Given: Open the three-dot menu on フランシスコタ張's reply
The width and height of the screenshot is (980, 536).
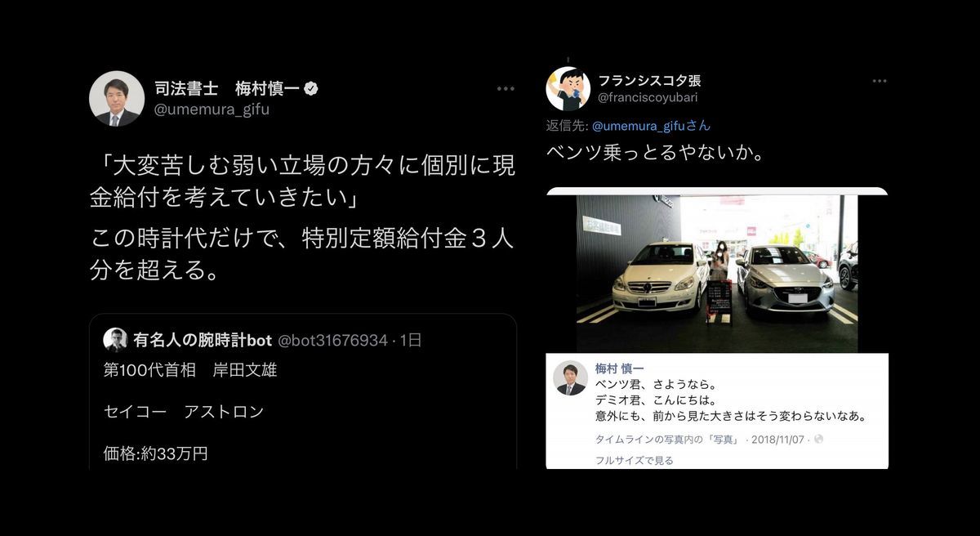Looking at the screenshot, I should coord(879,81).
